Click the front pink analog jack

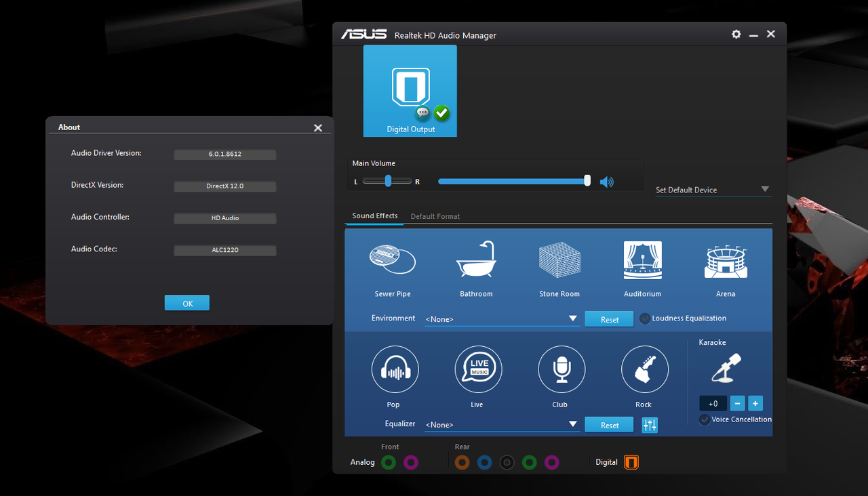tap(411, 463)
